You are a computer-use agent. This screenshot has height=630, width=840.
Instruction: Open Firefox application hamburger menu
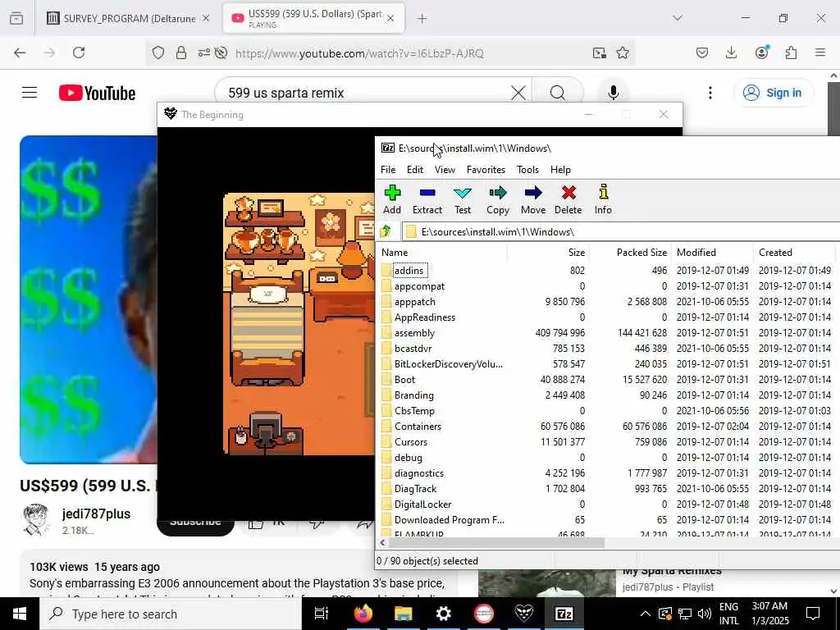point(820,52)
